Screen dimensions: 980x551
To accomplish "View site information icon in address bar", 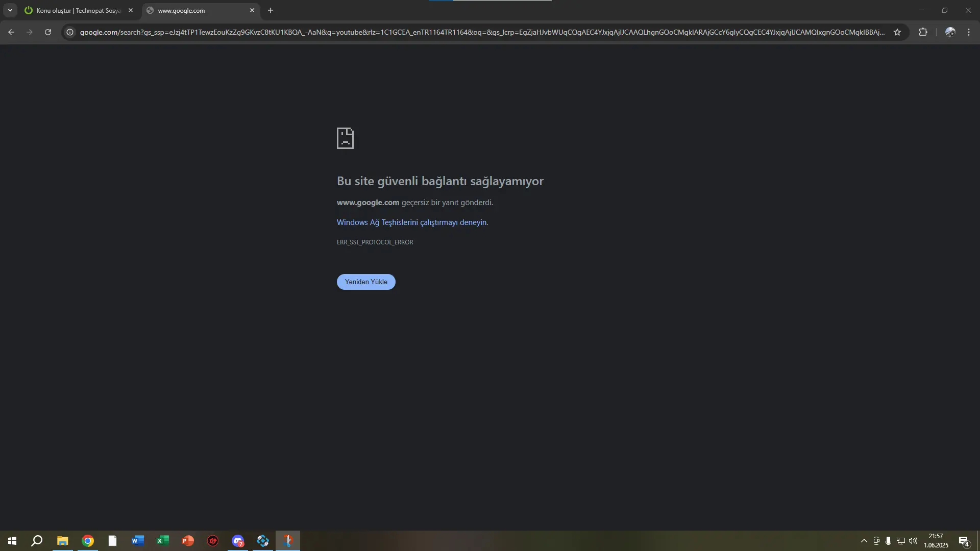I will 70,32.
